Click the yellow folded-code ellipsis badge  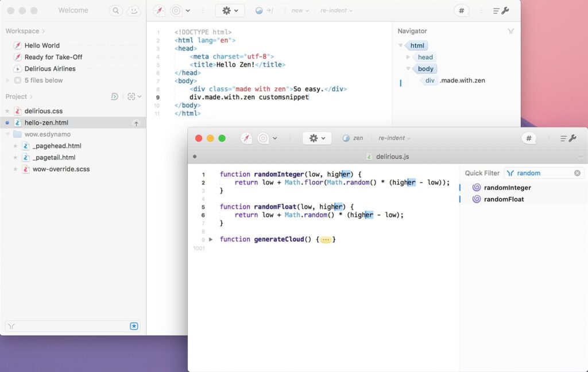point(326,239)
